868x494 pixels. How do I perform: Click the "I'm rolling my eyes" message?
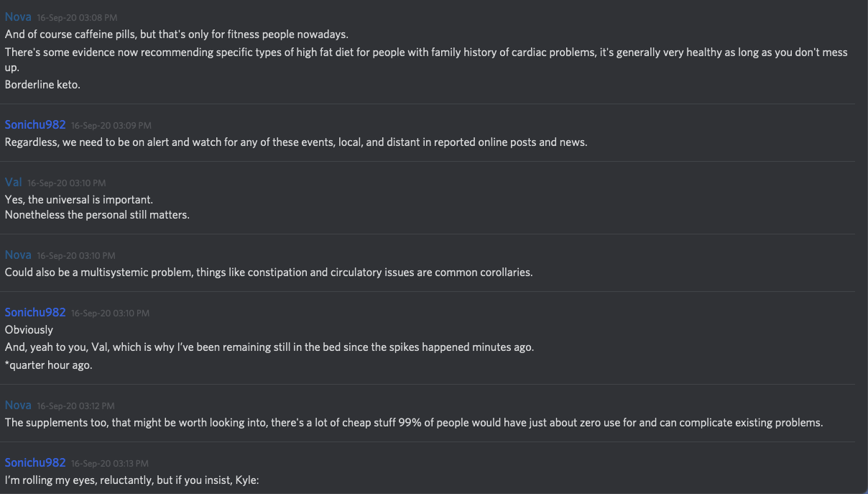coord(131,480)
